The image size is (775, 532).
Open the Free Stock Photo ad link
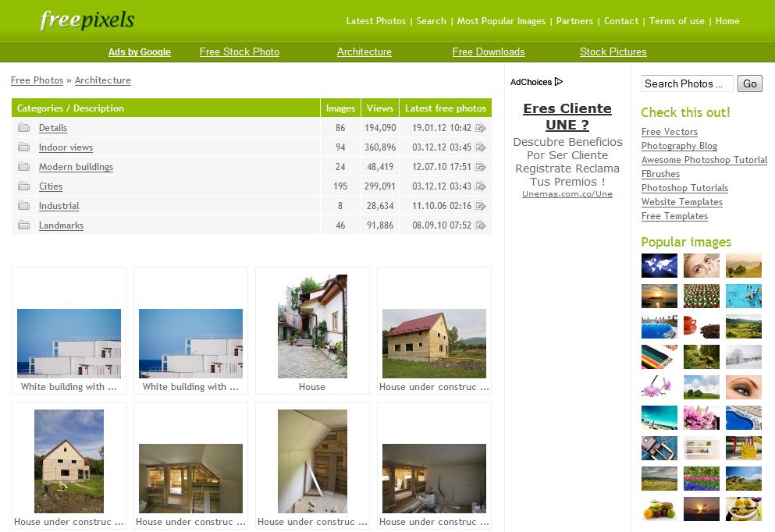[240, 51]
